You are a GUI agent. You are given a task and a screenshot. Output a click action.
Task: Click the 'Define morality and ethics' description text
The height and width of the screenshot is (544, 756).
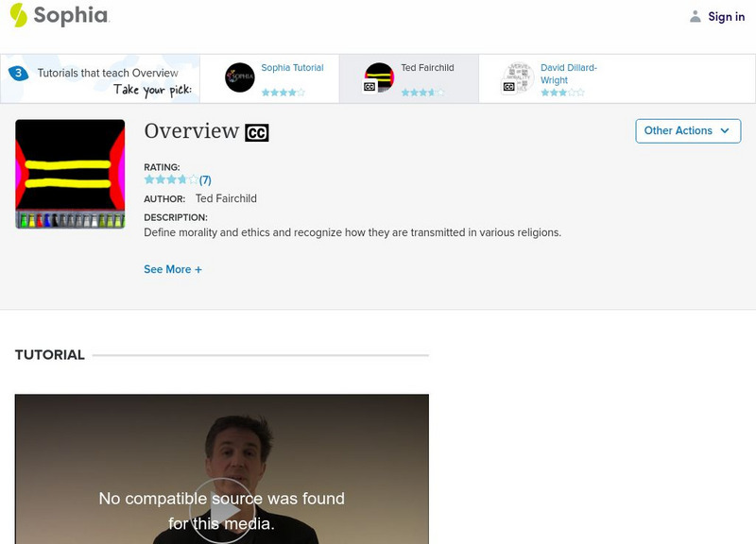coord(352,232)
